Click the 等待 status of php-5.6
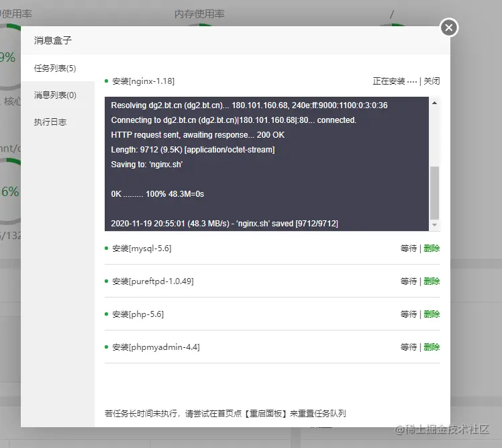This screenshot has width=502, height=448. (x=409, y=314)
